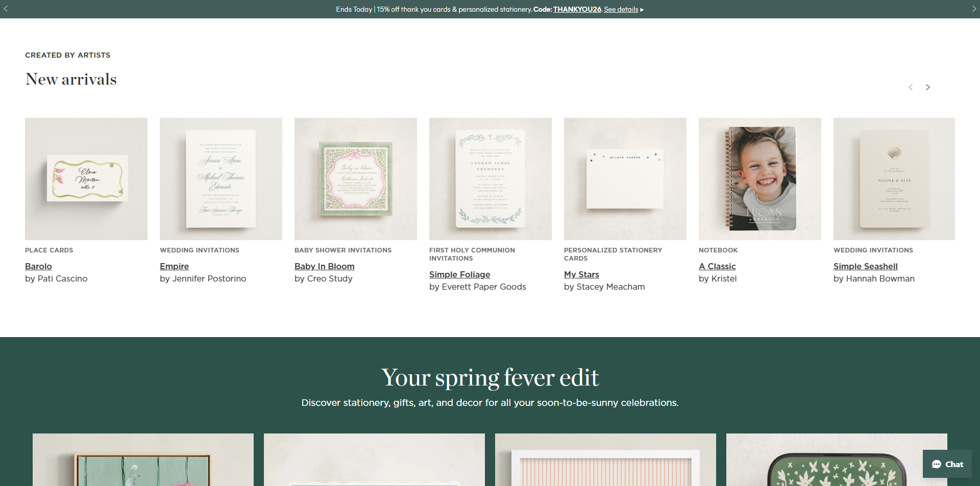Open See details promo link
Screen dimensions: 980x486
pos(621,9)
